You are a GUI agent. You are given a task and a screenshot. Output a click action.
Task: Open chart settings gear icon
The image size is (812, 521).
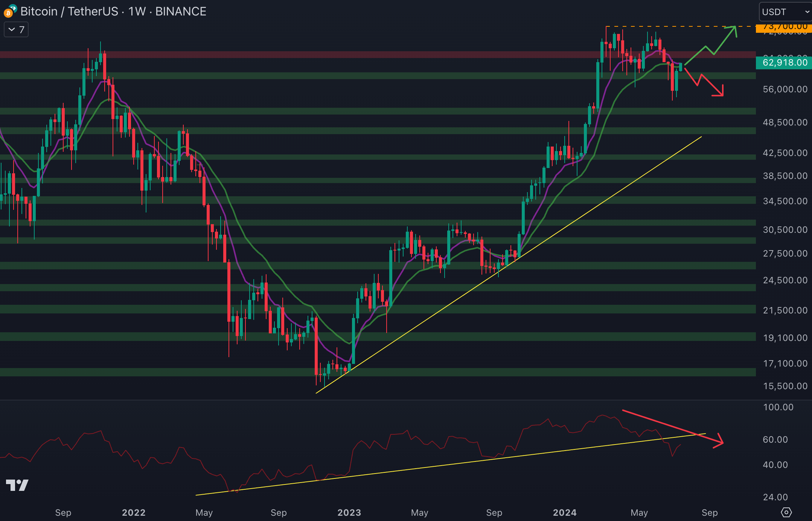point(786,512)
